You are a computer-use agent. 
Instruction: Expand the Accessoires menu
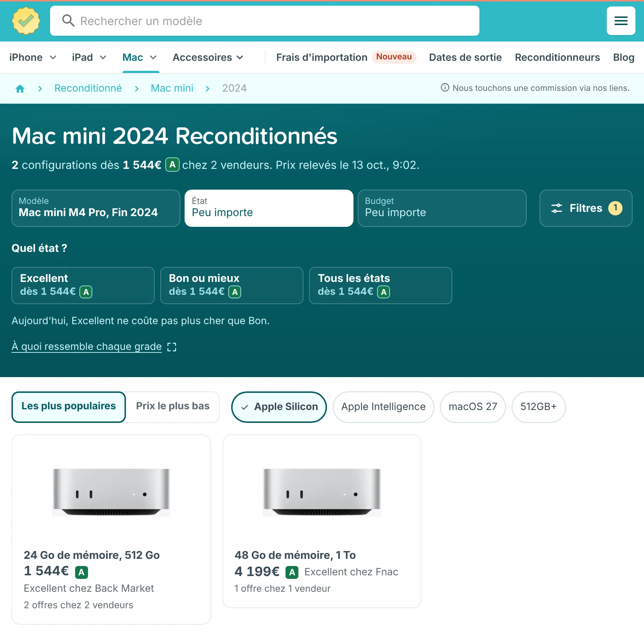point(208,57)
